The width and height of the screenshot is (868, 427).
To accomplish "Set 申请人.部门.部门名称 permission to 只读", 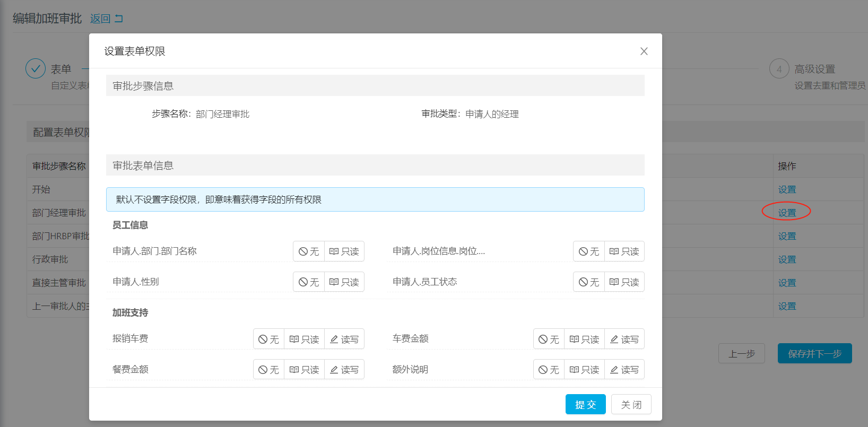I will click(x=344, y=251).
